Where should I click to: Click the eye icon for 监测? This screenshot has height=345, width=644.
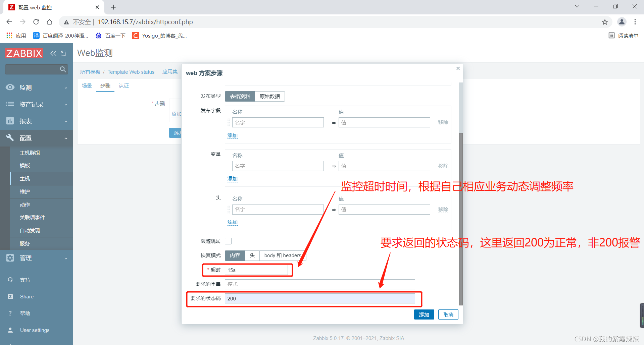point(10,88)
